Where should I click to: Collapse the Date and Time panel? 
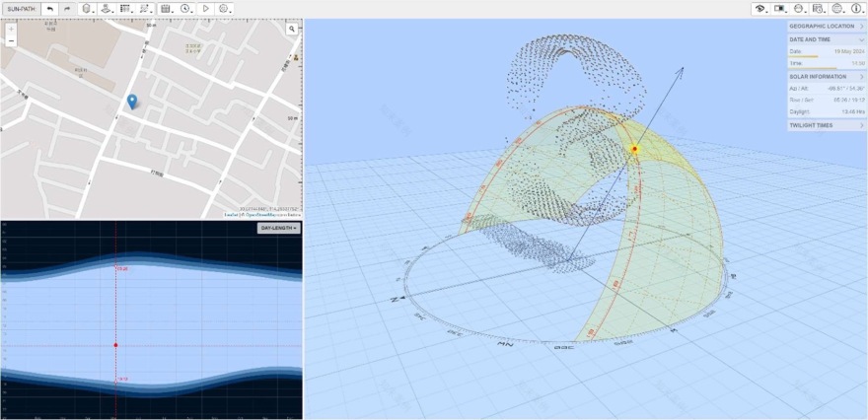(861, 39)
